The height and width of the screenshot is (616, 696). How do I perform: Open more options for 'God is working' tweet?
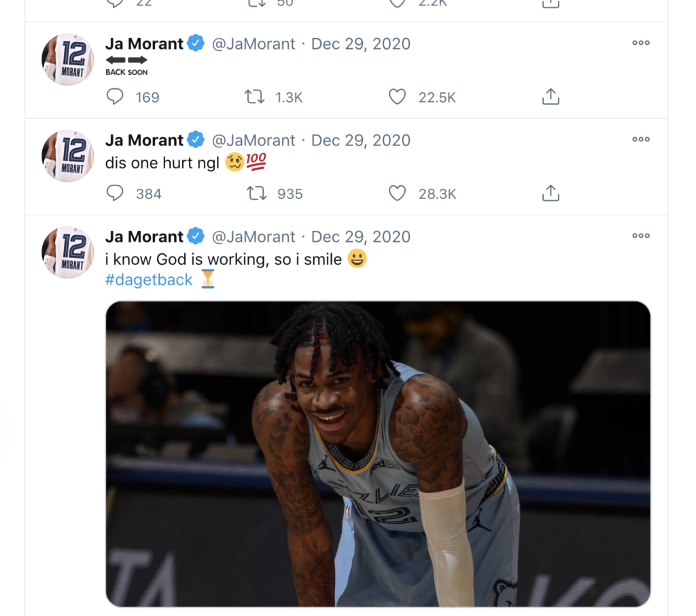click(x=641, y=236)
